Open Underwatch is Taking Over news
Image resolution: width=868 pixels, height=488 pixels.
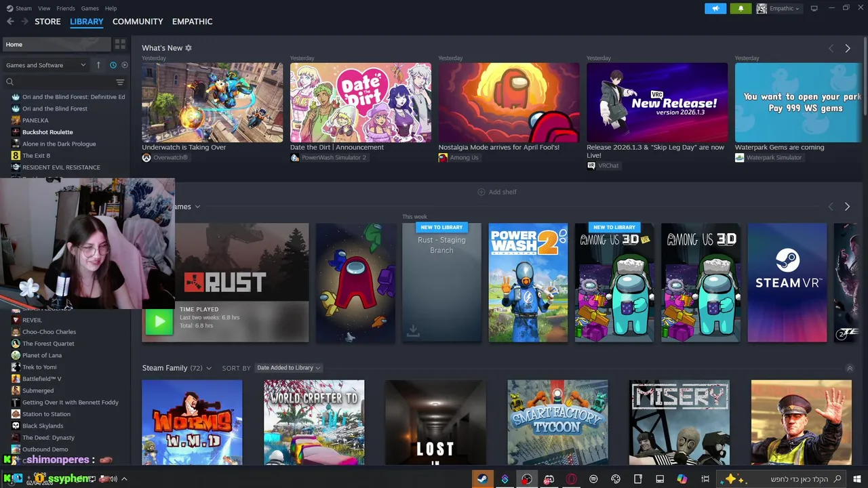pos(212,102)
